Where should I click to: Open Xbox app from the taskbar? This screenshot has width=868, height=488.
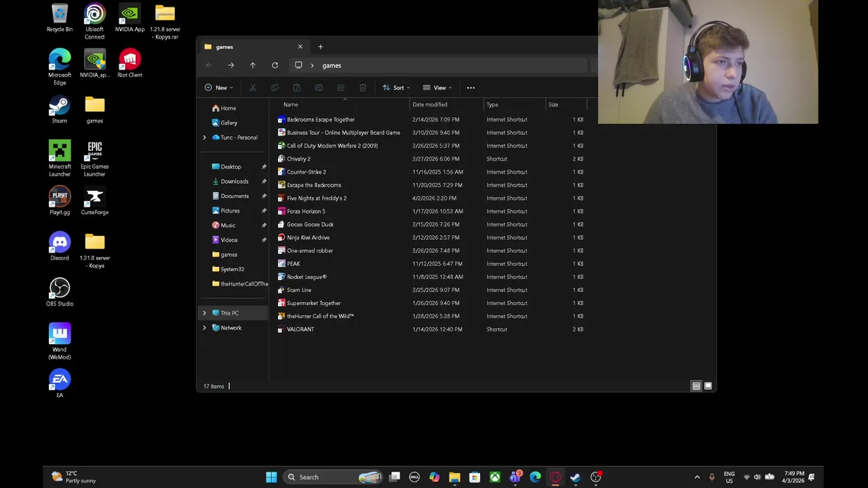coord(495,477)
